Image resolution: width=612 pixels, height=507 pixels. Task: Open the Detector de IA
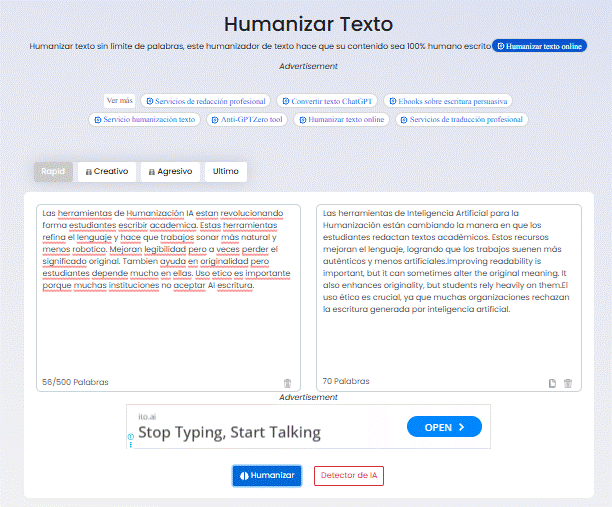(x=348, y=476)
